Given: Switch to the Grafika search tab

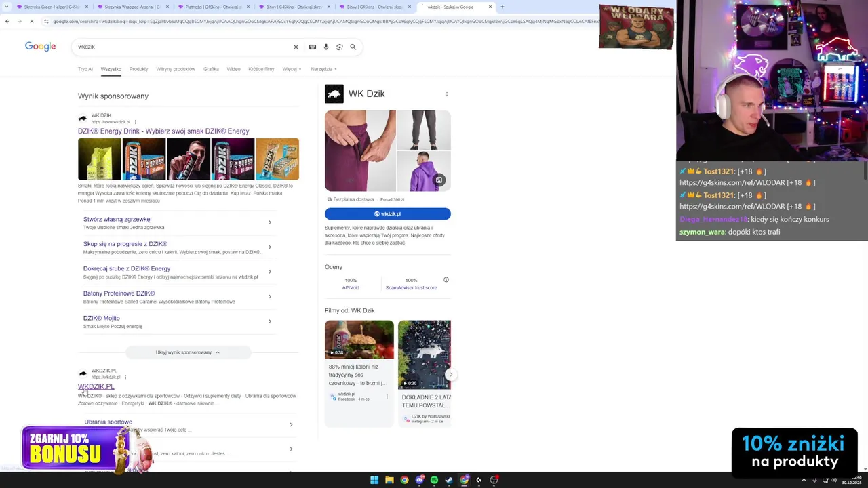Looking at the screenshot, I should click(211, 69).
